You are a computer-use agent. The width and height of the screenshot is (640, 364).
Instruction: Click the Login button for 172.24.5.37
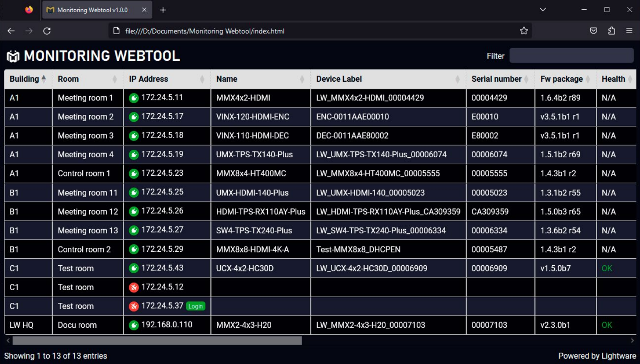pos(195,306)
